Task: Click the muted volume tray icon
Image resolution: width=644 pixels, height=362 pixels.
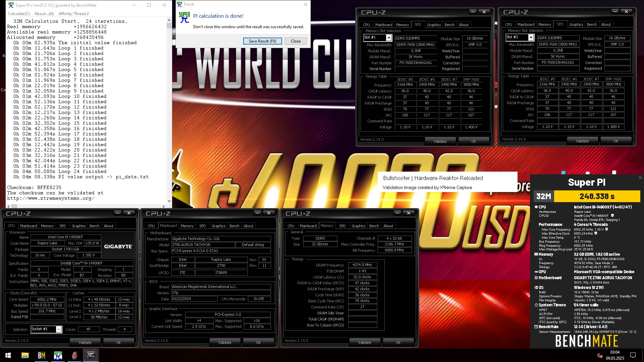Action: point(600,355)
